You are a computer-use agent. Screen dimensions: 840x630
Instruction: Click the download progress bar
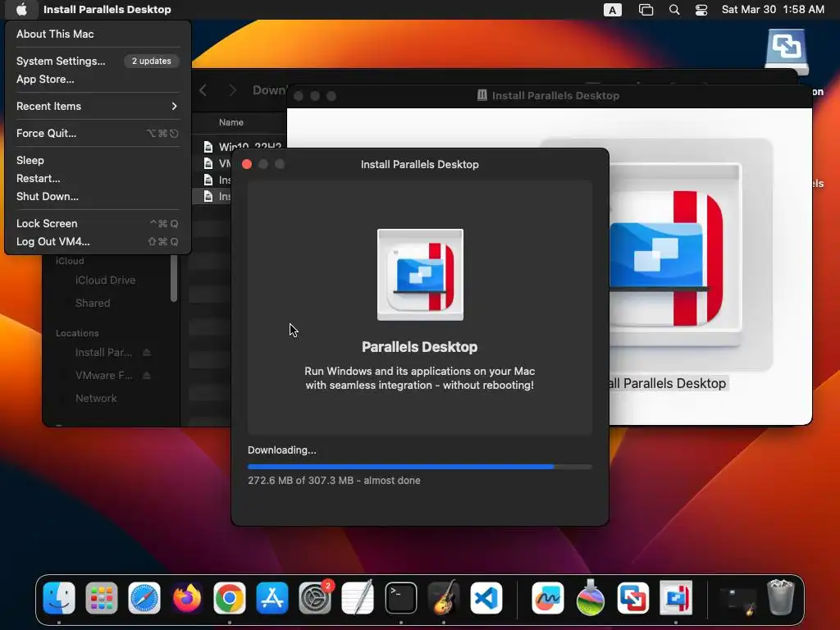[419, 467]
